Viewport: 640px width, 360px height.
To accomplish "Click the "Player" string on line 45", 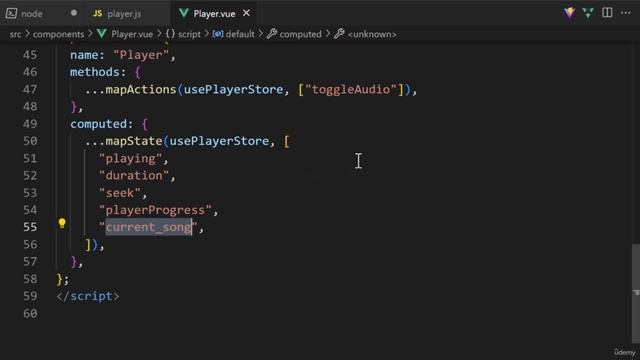I will 141,55.
